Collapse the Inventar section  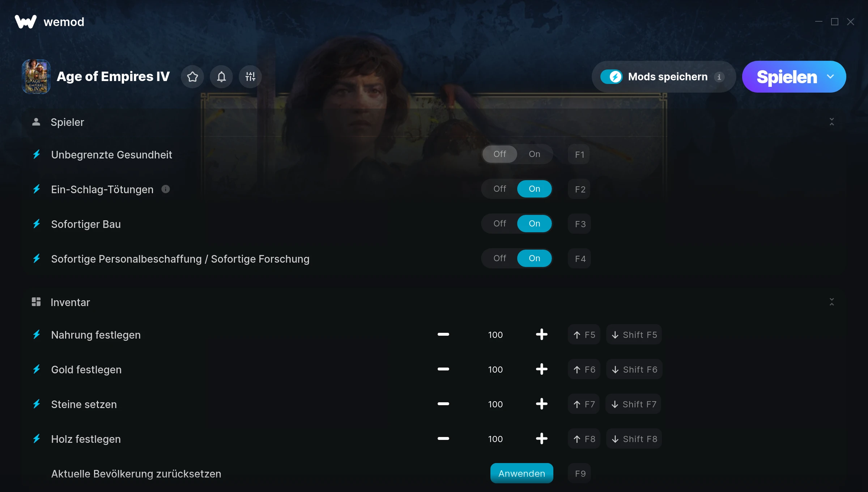point(831,302)
